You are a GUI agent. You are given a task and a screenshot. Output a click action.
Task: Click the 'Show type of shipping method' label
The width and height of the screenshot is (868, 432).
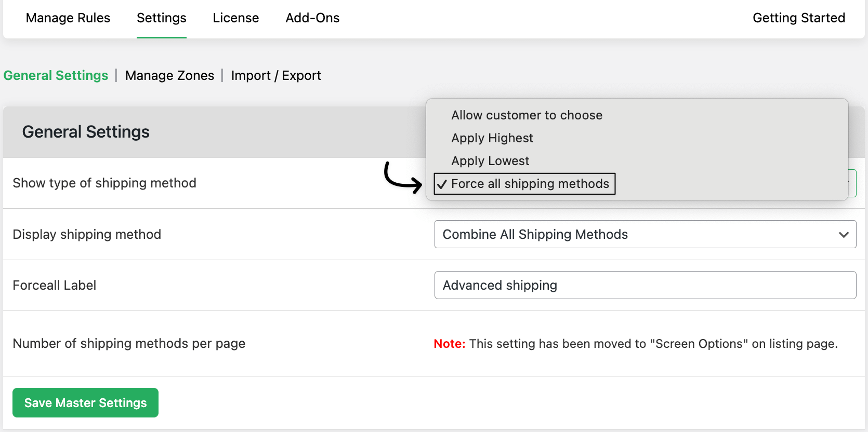(x=104, y=183)
